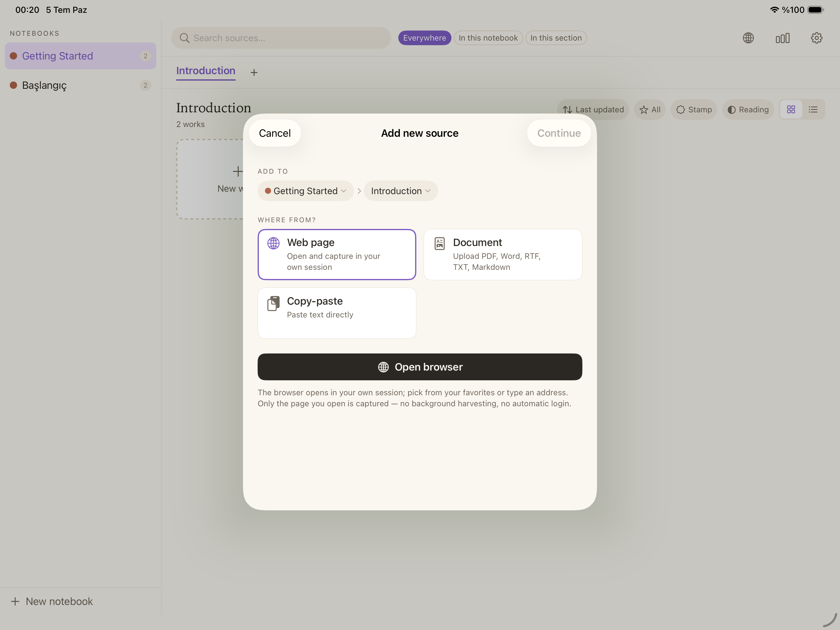
Task: Expand the Introduction section dropdown
Action: click(401, 191)
